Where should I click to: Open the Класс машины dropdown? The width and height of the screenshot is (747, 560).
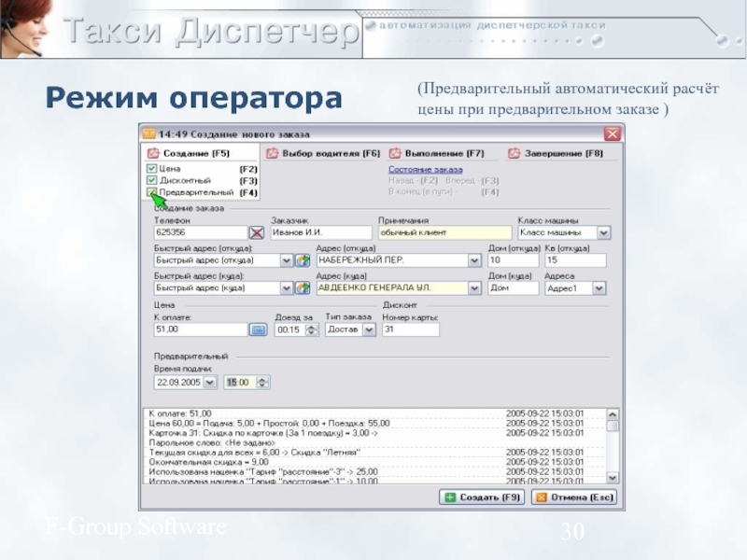pos(604,232)
